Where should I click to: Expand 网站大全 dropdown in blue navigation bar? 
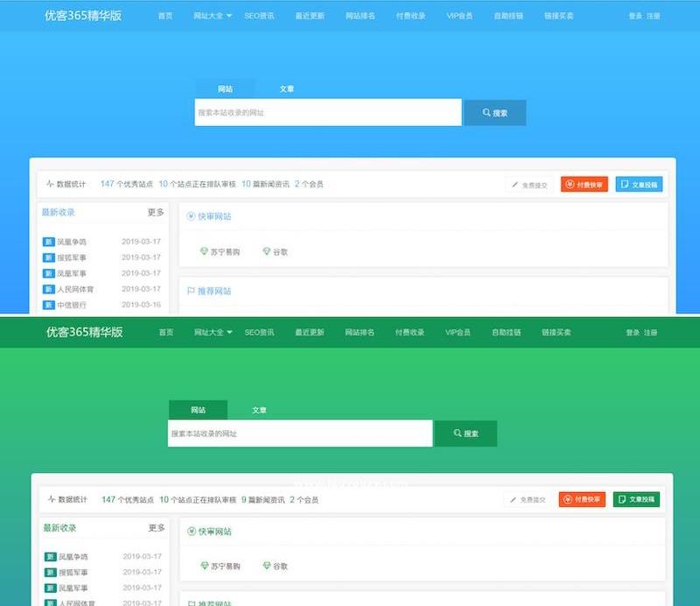point(213,16)
